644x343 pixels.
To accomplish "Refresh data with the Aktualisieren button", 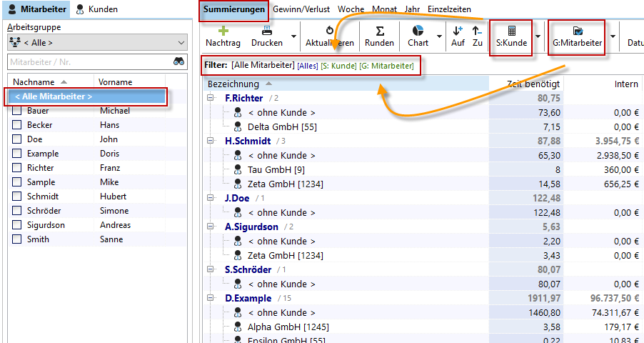I will tap(329, 37).
